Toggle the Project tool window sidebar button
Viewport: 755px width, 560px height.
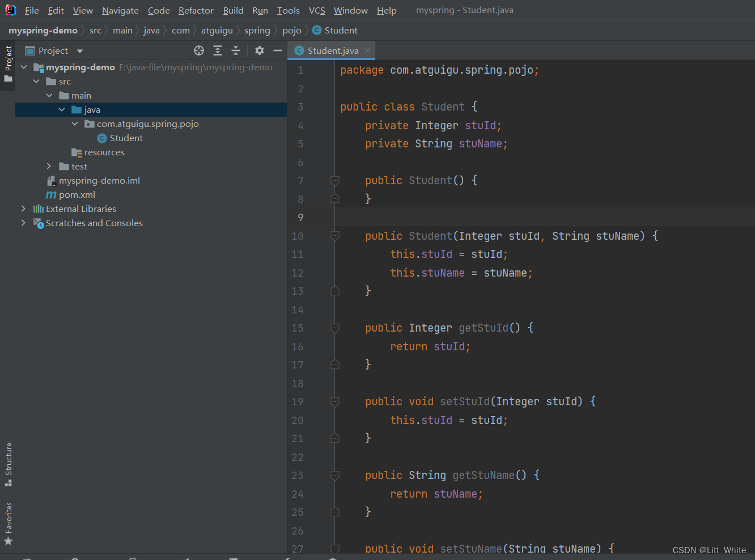pos(9,63)
